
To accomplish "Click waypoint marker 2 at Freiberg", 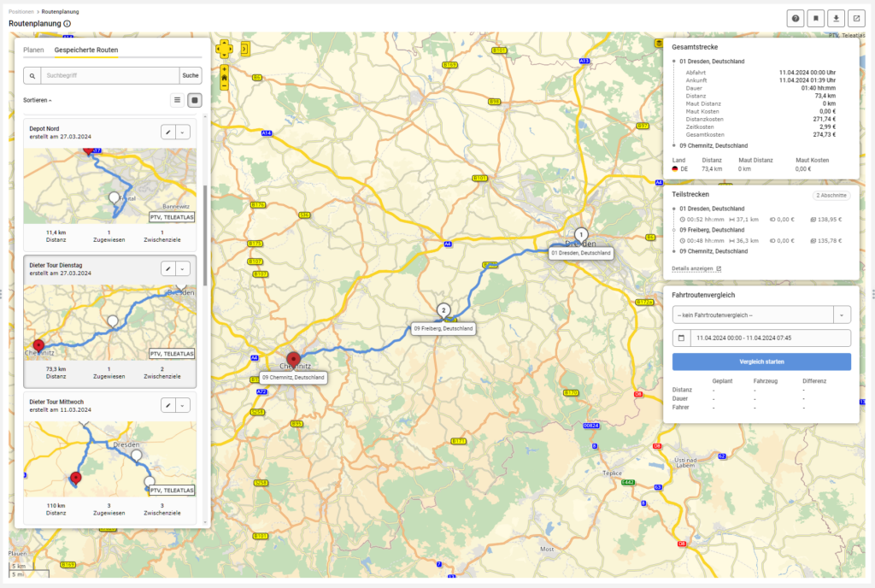I will (x=443, y=311).
